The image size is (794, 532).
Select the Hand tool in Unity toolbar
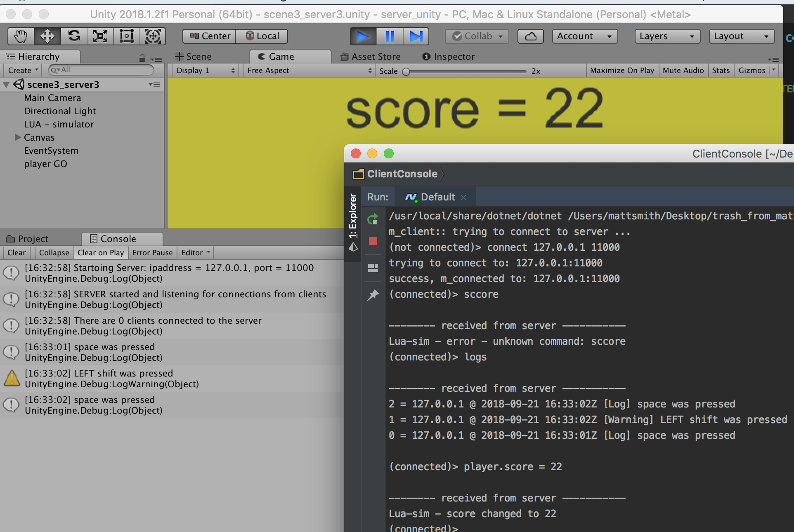pos(21,36)
